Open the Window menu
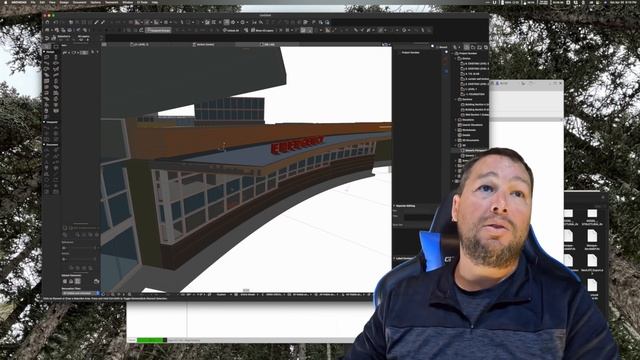This screenshot has width=640, height=360. 128,2
